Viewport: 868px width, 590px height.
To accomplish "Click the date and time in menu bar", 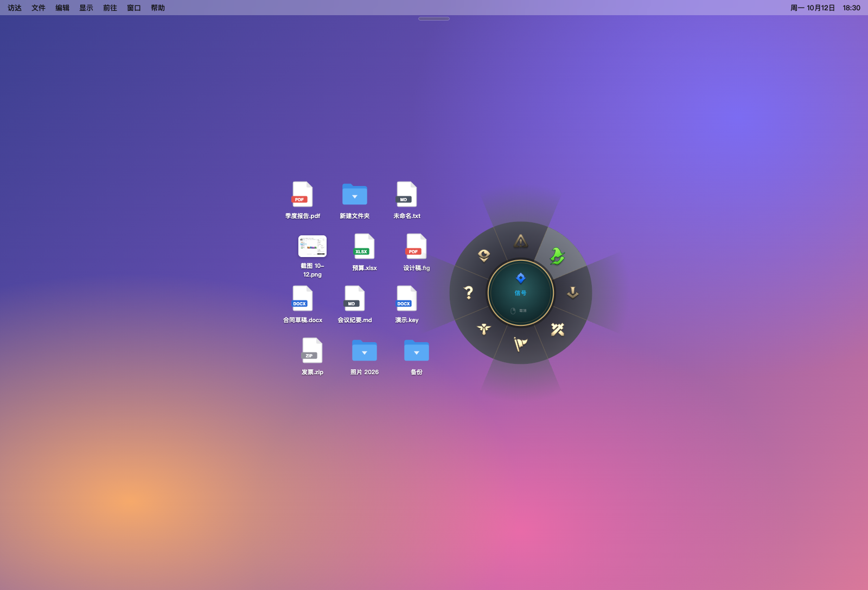I will (x=825, y=8).
